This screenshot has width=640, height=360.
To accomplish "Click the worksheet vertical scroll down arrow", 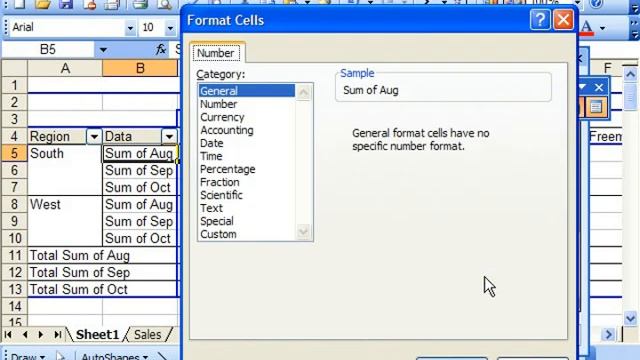I will [631, 318].
